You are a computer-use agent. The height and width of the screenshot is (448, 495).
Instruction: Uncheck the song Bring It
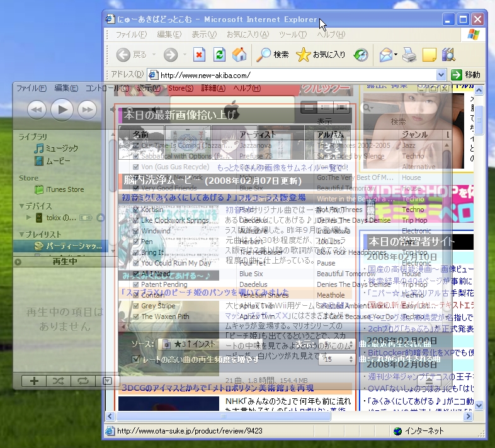point(136,252)
